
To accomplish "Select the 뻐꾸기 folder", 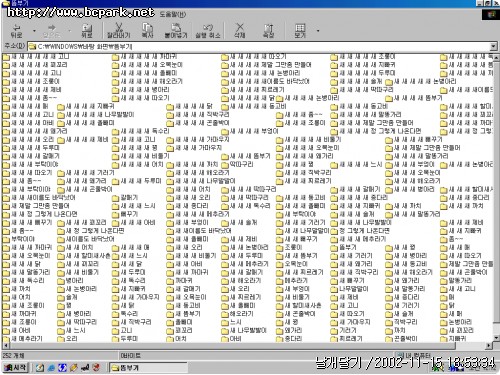I will [x=125, y=214].
